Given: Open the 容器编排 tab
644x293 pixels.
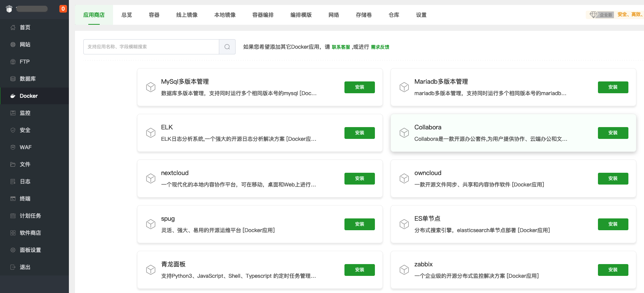Looking at the screenshot, I should pyautogui.click(x=263, y=15).
